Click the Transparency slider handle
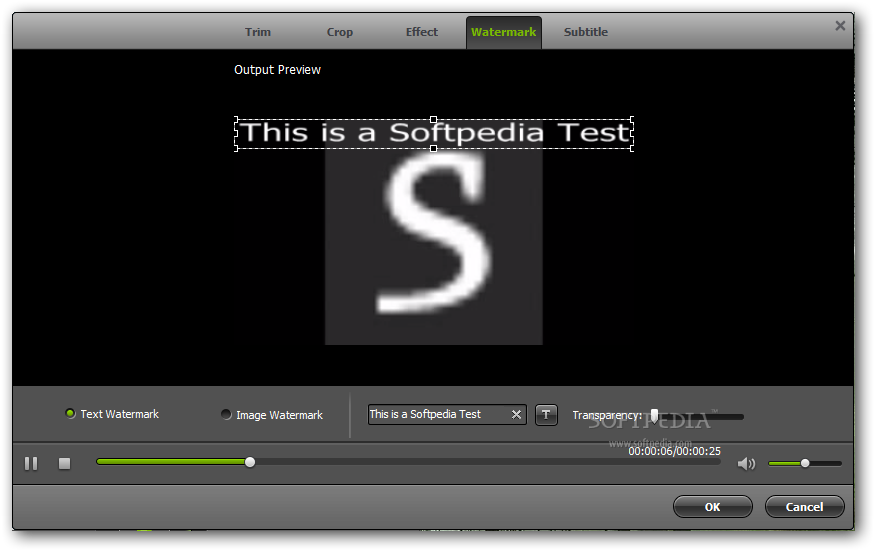 pos(655,415)
